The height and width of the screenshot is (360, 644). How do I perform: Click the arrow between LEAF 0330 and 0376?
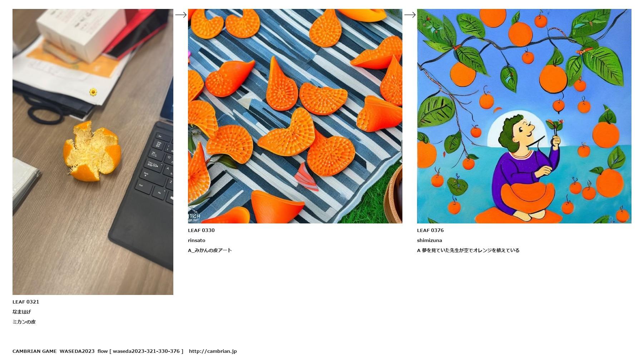(410, 15)
